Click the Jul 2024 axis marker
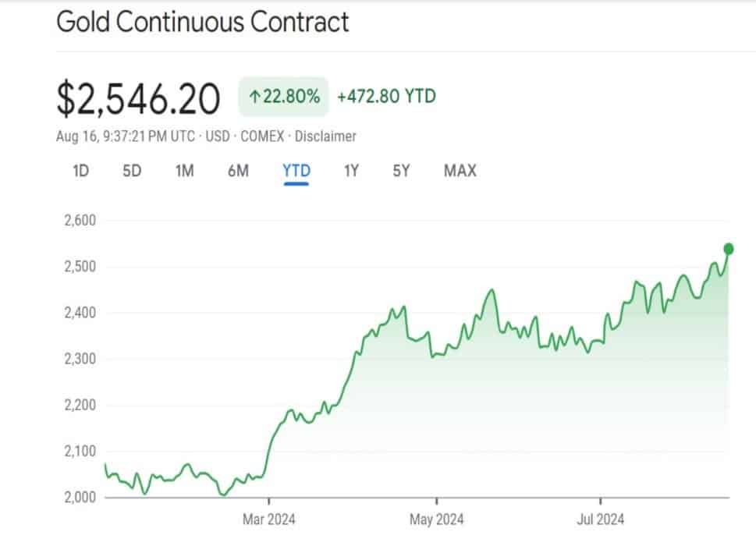 pyautogui.click(x=601, y=519)
